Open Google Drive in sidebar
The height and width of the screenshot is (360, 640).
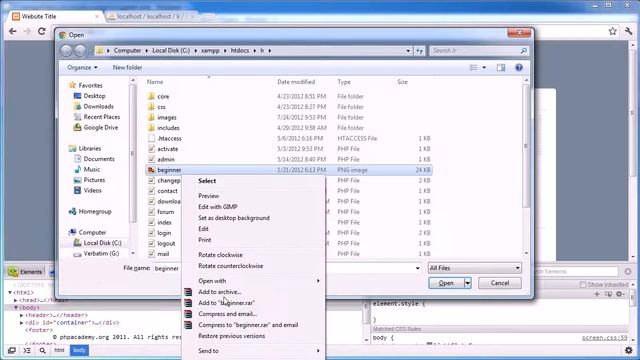click(100, 127)
